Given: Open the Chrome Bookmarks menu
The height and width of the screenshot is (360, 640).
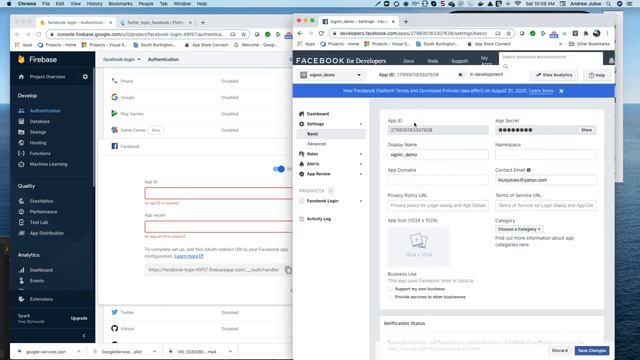Looking at the screenshot, I should [120, 4].
